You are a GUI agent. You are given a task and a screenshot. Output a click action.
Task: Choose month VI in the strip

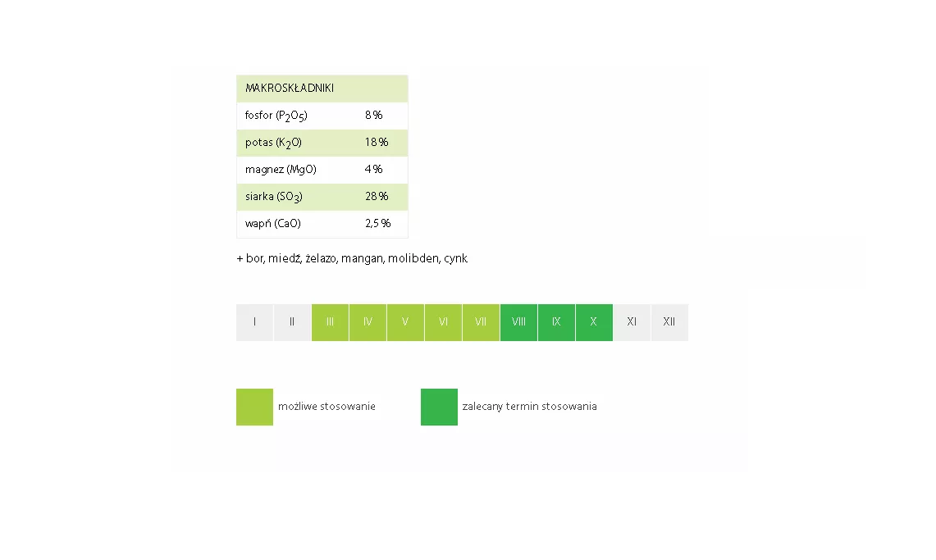click(443, 322)
